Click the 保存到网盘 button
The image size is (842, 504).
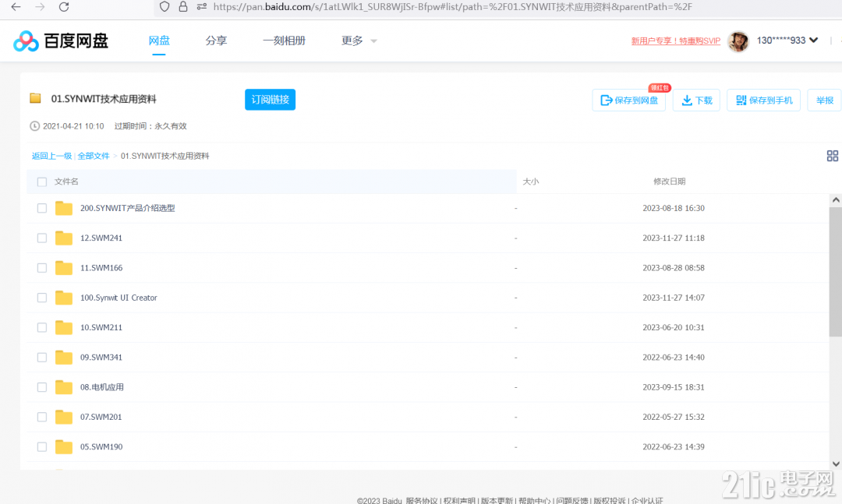(629, 100)
